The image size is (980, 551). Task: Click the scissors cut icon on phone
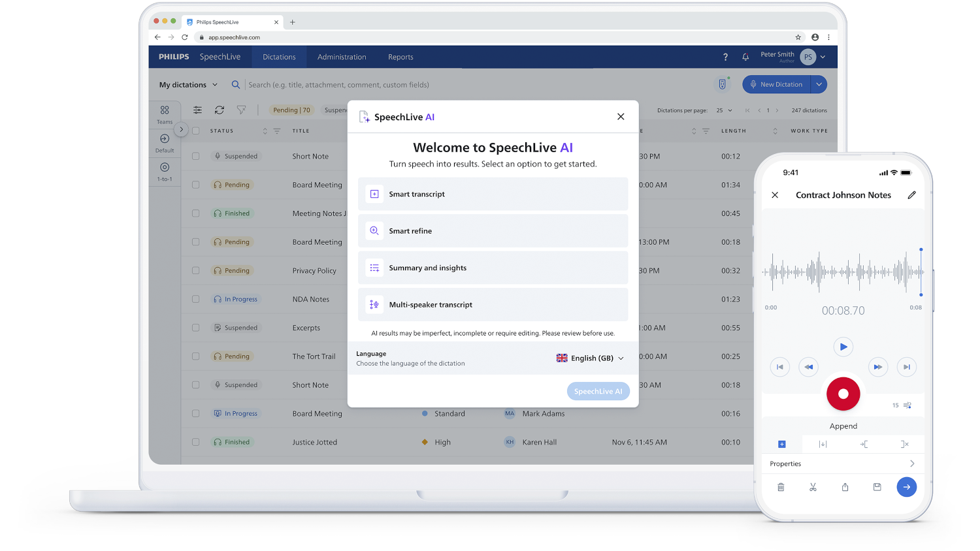coord(813,487)
